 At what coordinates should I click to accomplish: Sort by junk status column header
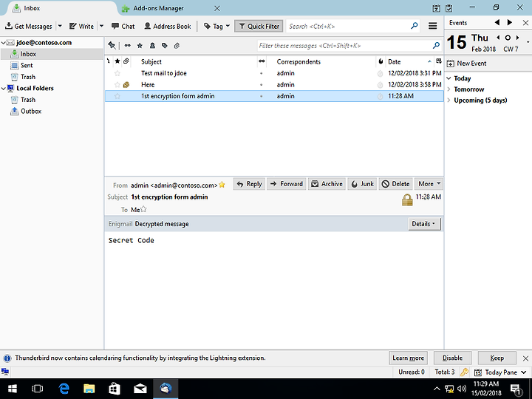pyautogui.click(x=381, y=61)
